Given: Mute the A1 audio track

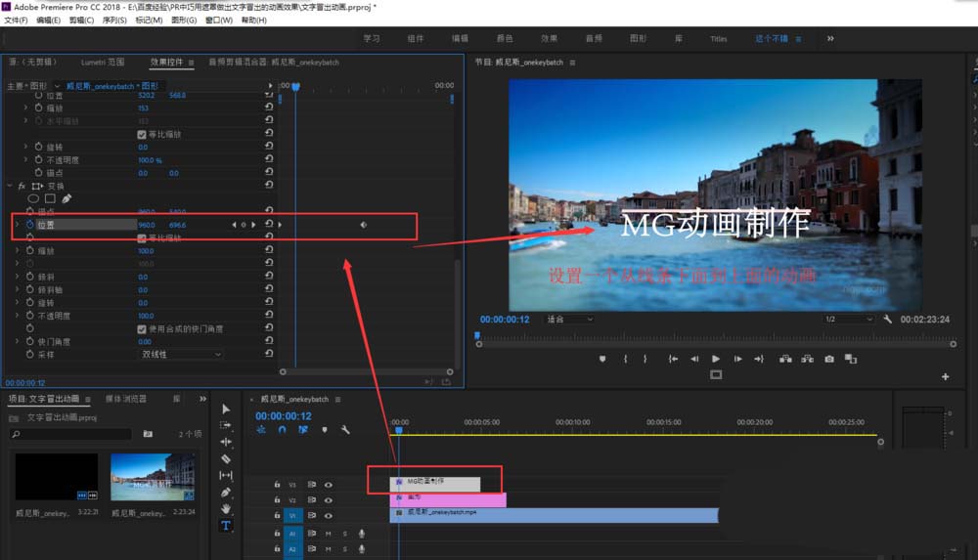Looking at the screenshot, I should point(328,534).
